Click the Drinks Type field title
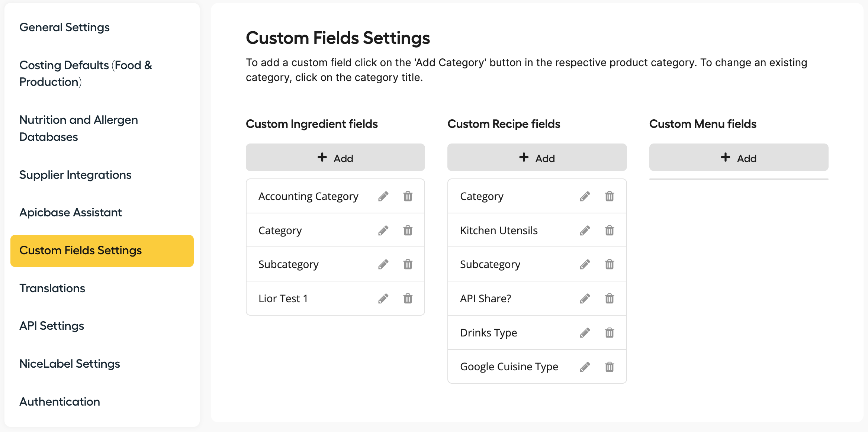Viewport: 868px width, 432px height. 488,333
